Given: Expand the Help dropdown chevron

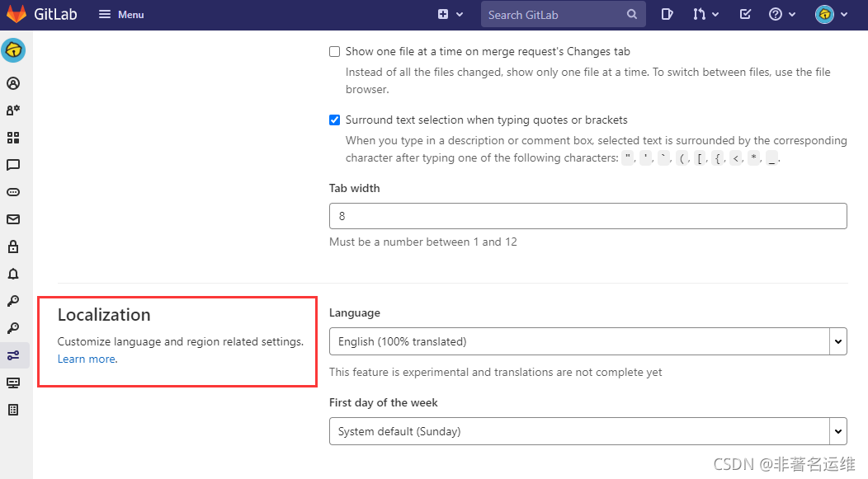Looking at the screenshot, I should click(792, 14).
